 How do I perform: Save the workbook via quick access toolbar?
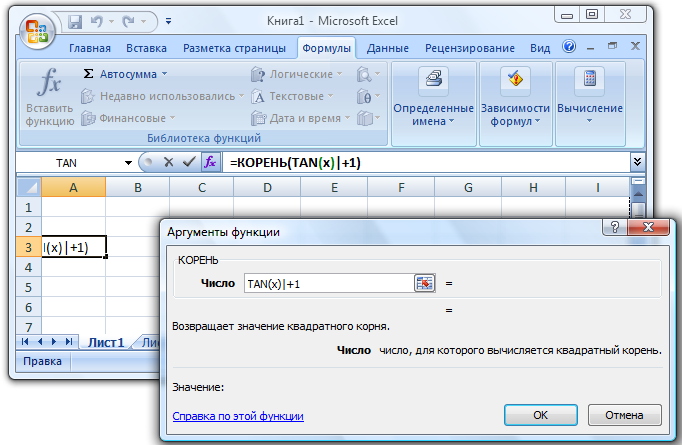75,21
